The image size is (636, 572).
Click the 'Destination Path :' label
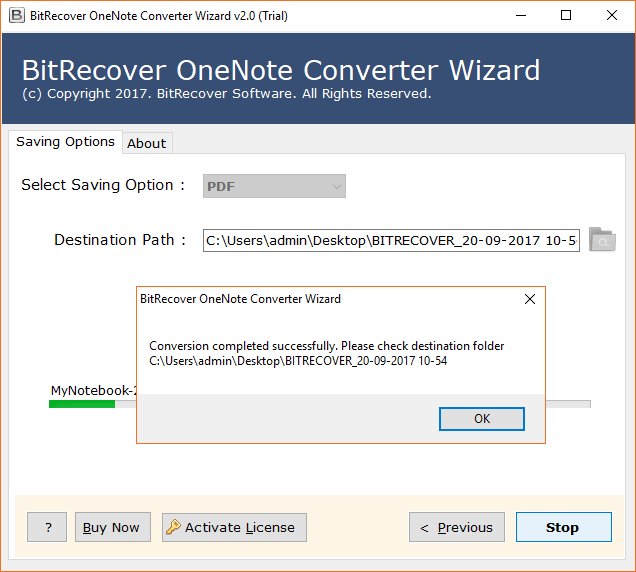pos(120,240)
